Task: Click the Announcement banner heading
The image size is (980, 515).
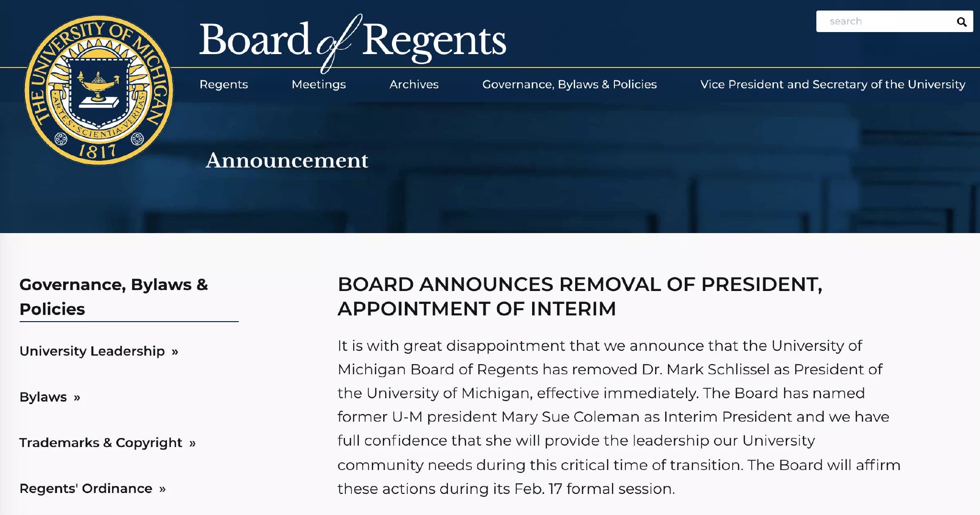Action: (287, 160)
